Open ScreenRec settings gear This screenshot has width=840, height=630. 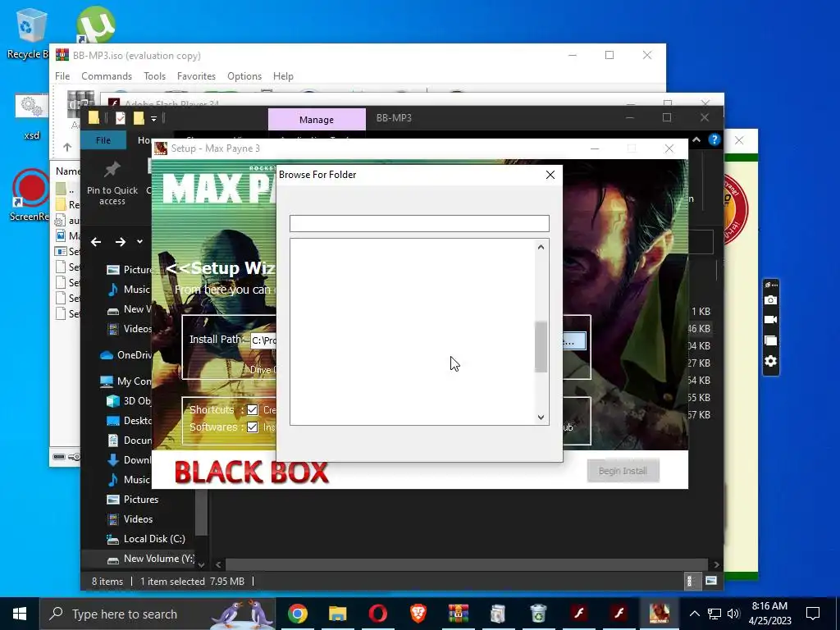pos(770,361)
